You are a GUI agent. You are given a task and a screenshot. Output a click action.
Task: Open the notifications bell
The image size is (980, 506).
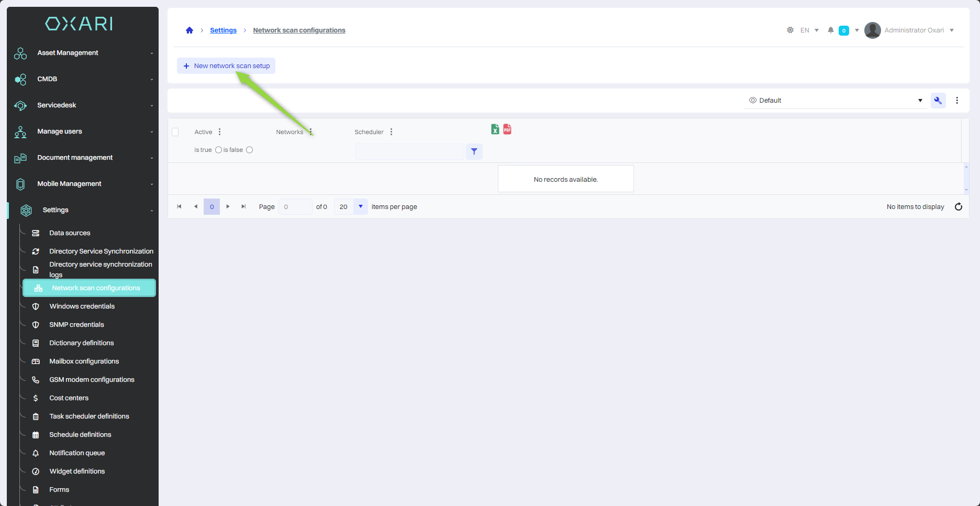click(830, 30)
